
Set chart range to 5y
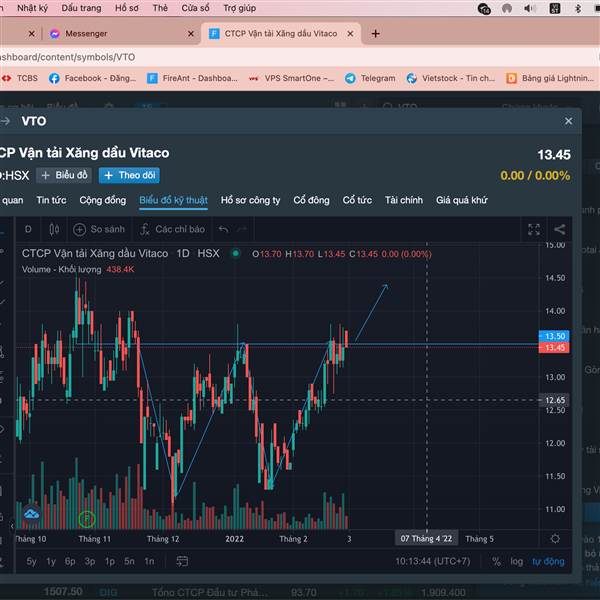(31, 561)
